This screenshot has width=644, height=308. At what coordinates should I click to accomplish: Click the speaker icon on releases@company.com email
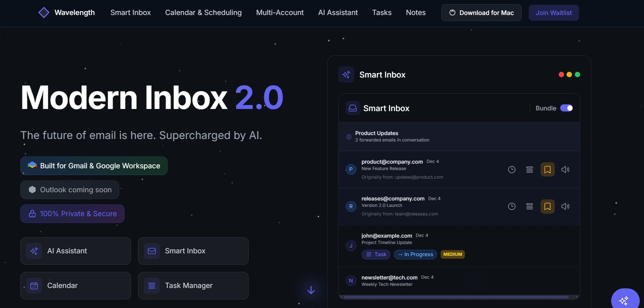click(x=565, y=207)
